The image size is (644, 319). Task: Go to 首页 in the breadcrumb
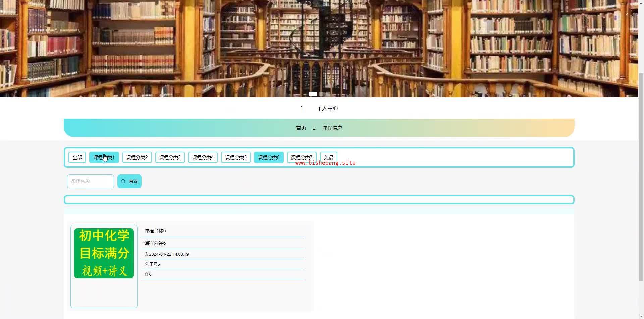(301, 128)
